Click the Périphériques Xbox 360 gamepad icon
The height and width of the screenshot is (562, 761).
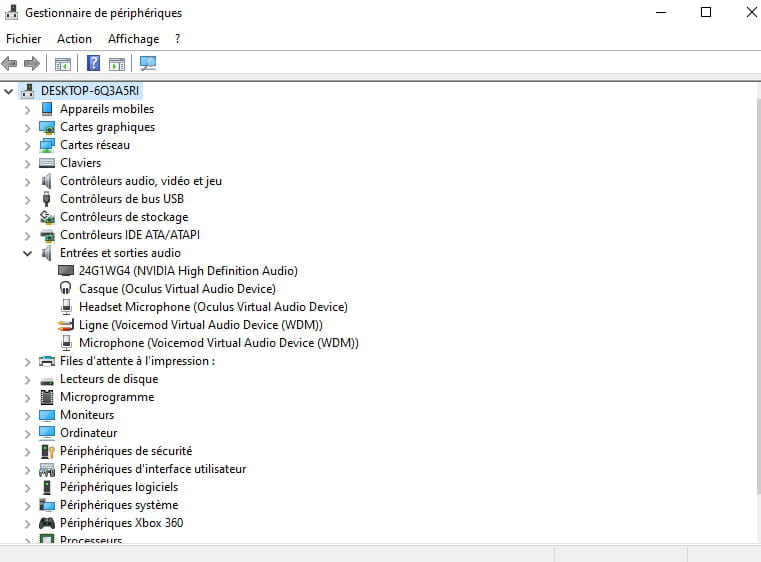(x=47, y=523)
